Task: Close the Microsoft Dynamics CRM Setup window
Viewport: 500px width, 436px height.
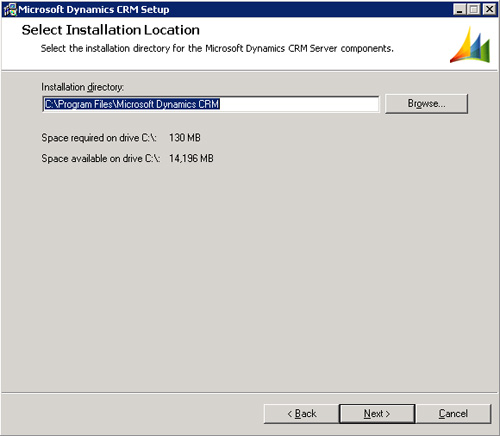Action: [489, 9]
